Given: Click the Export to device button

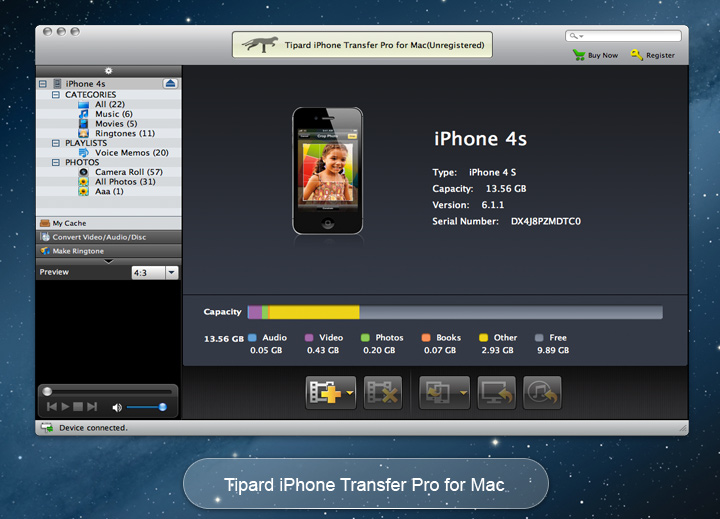Looking at the screenshot, I should 438,393.
